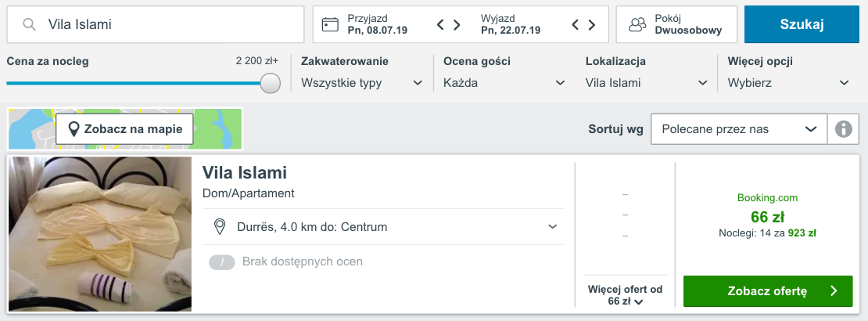Click the blue Szukaj button

(x=802, y=24)
